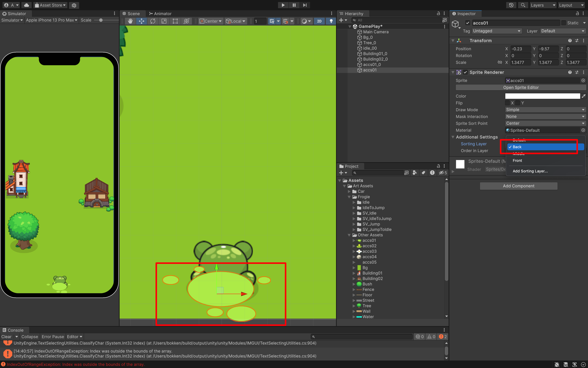The height and width of the screenshot is (368, 588).
Task: Toggle 2D scene view mode
Action: coord(319,21)
